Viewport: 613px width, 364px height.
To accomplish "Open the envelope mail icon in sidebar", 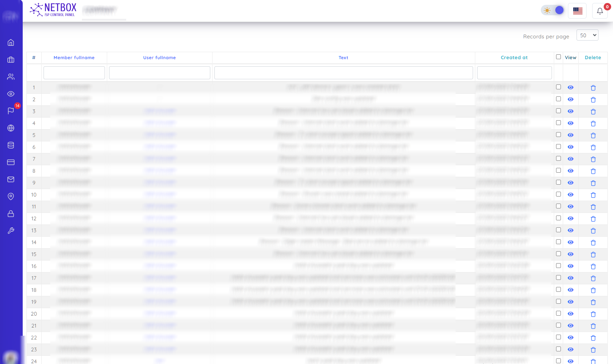I will (x=11, y=179).
